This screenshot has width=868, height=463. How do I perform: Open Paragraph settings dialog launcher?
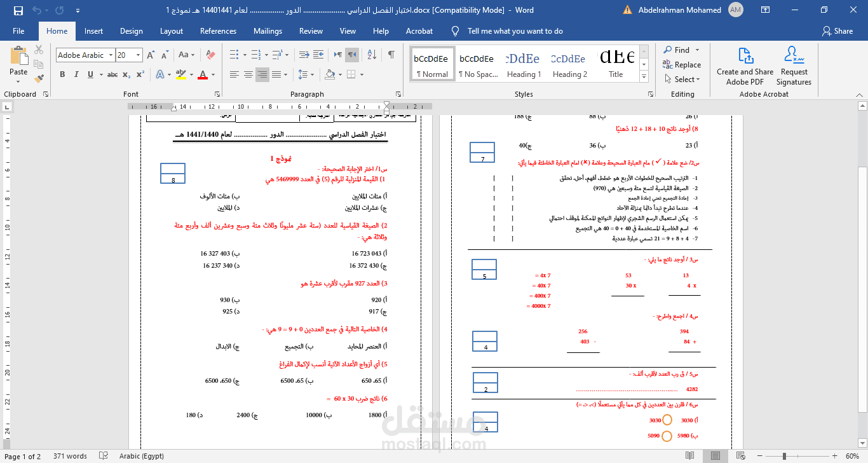tap(398, 94)
